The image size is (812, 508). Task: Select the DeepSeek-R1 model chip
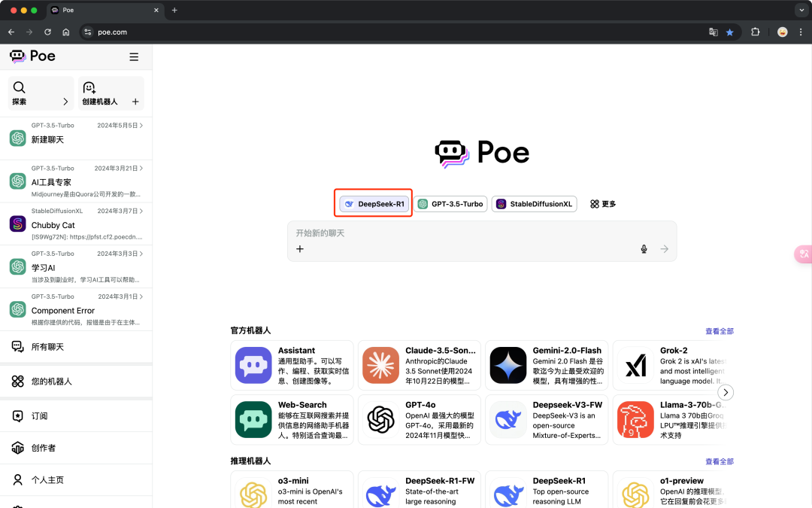373,203
